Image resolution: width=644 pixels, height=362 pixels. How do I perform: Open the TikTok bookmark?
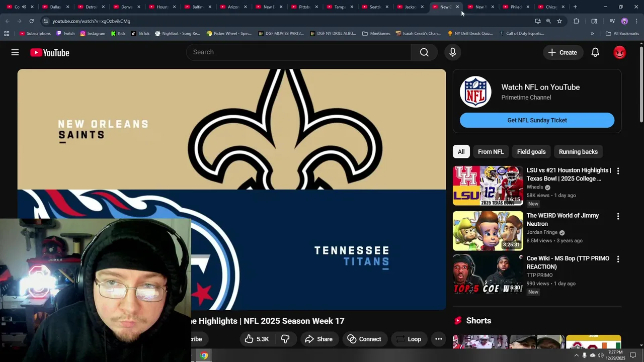coord(140,34)
